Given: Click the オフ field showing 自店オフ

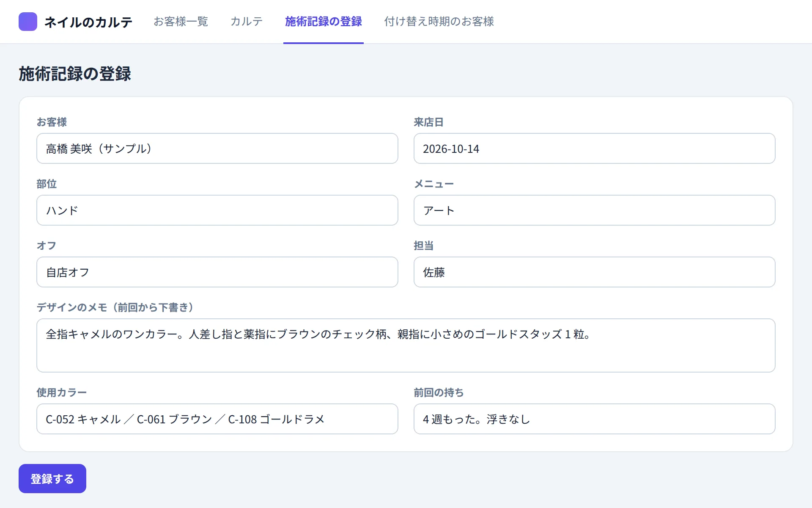Looking at the screenshot, I should 217,272.
